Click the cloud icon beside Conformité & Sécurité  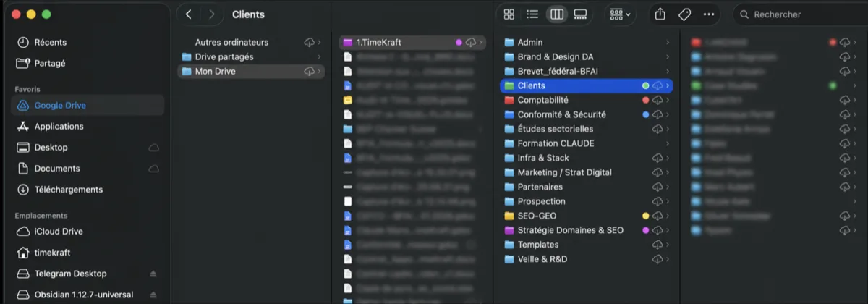coord(658,115)
